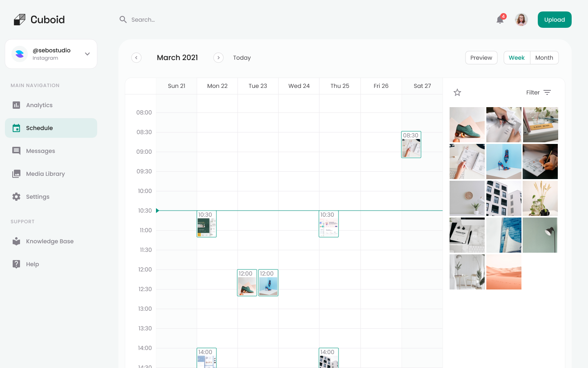
Task: Select the orange desert thumbnail
Action: click(x=503, y=272)
